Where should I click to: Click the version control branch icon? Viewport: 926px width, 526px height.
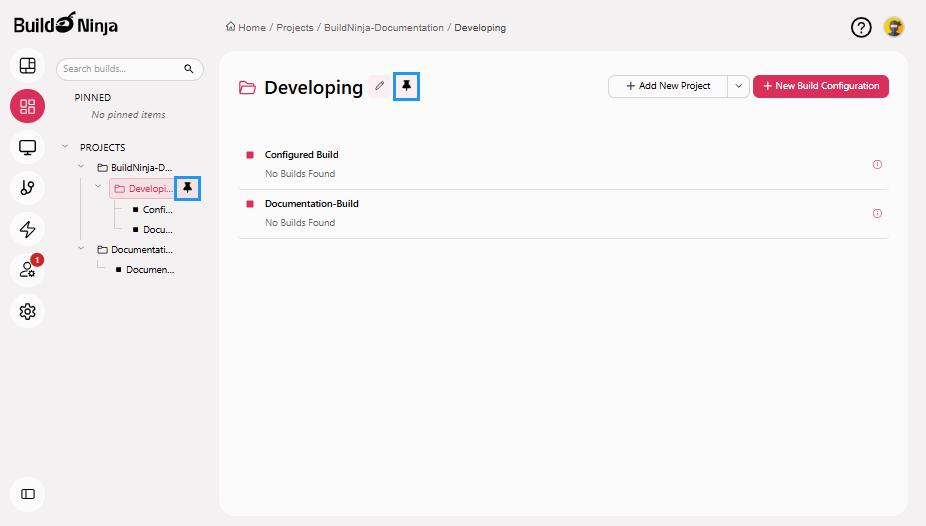[27, 188]
